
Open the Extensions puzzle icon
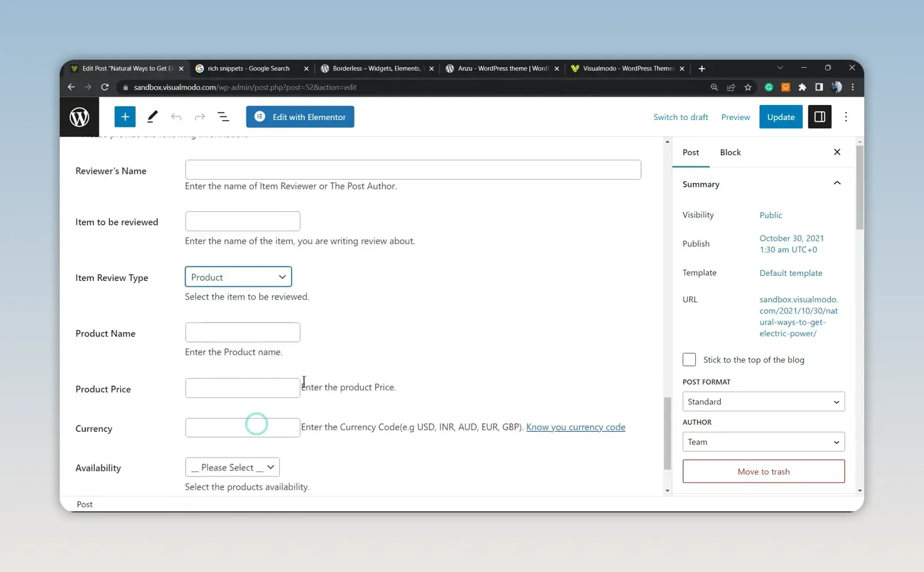click(x=802, y=87)
